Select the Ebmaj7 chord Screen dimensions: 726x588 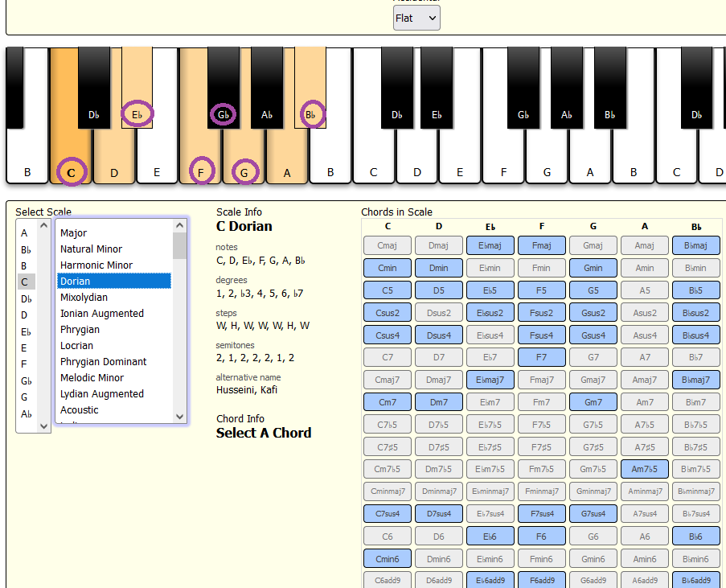coord(490,380)
